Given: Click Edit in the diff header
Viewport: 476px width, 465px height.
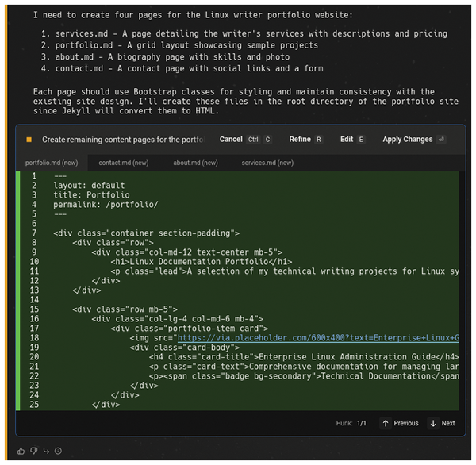Looking at the screenshot, I should click(x=347, y=139).
